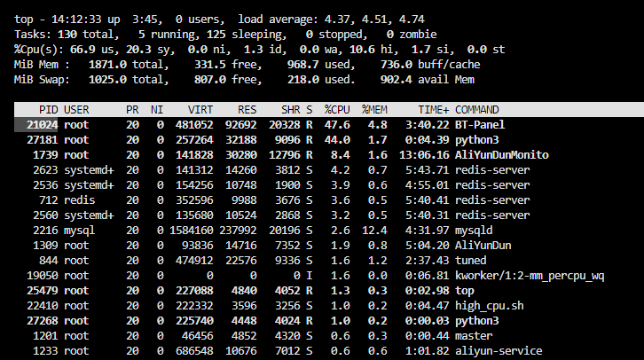Click the 736.0 buff/cache value
This screenshot has width=644, height=360.
pyautogui.click(x=396, y=65)
